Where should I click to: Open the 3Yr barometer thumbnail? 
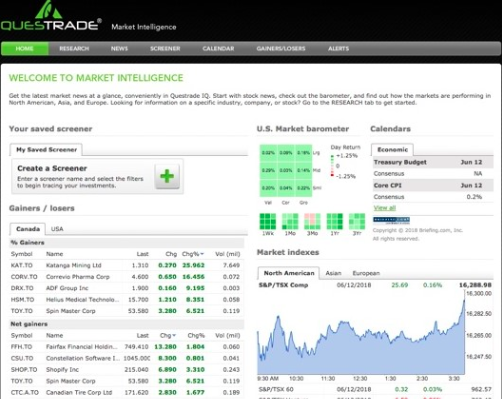[x=357, y=221]
